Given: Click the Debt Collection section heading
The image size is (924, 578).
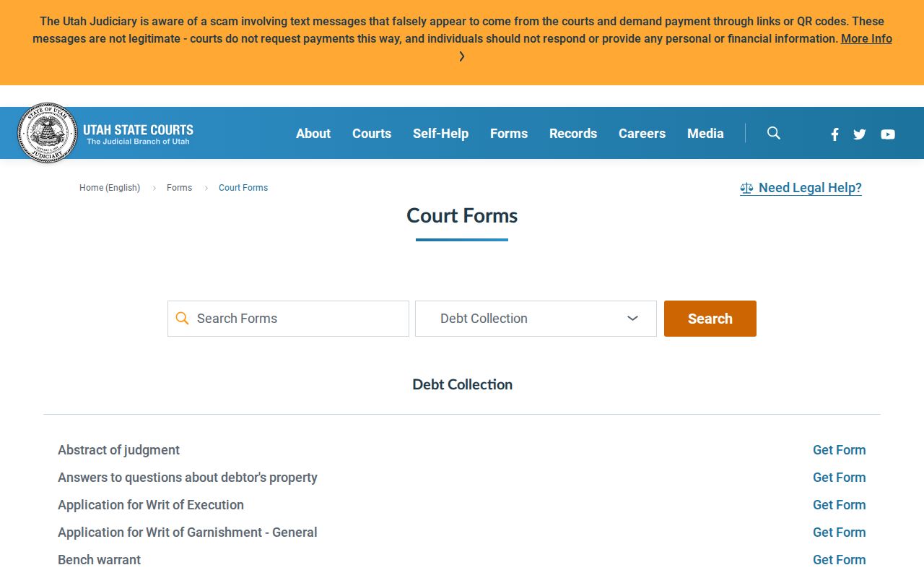Looking at the screenshot, I should (462, 384).
